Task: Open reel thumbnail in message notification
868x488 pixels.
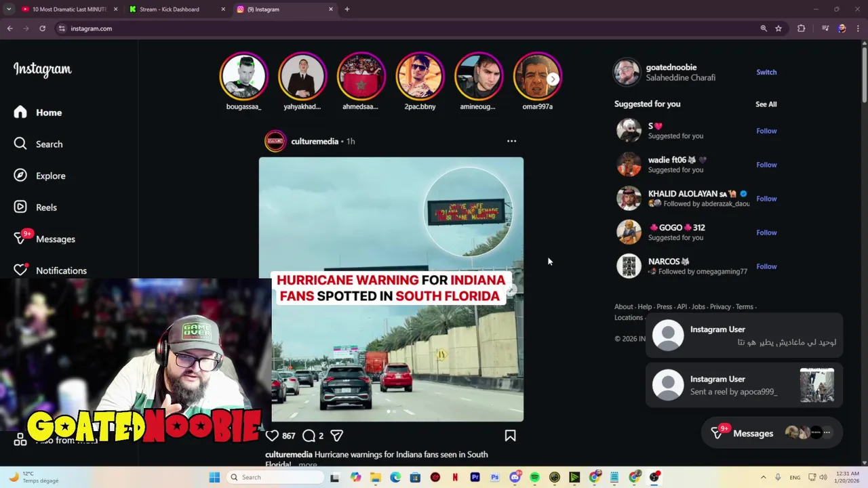Action: pyautogui.click(x=817, y=385)
